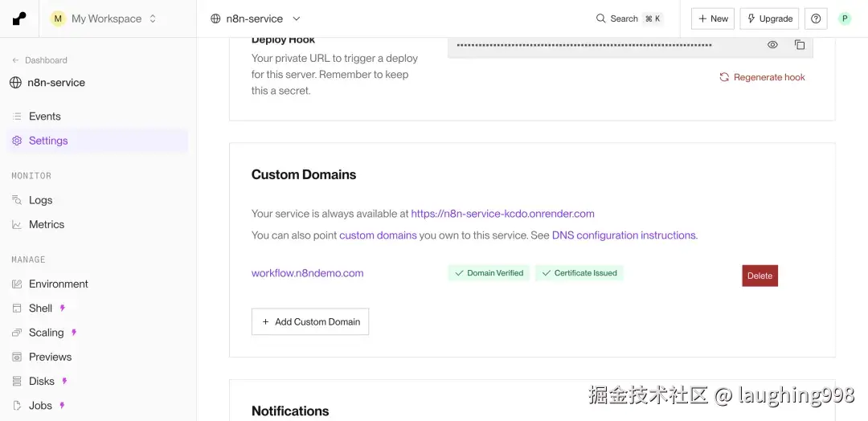Open Logs in the sidebar

coord(97,200)
